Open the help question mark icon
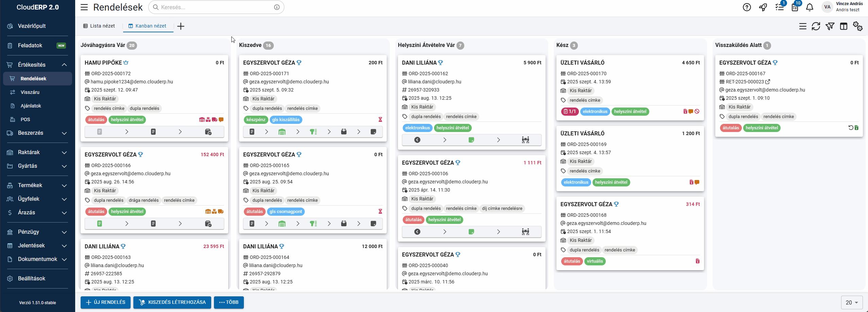The height and width of the screenshot is (312, 868). click(747, 7)
